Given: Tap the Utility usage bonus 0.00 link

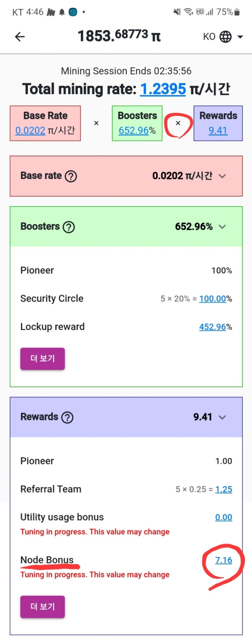Looking at the screenshot, I should pyautogui.click(x=224, y=518).
